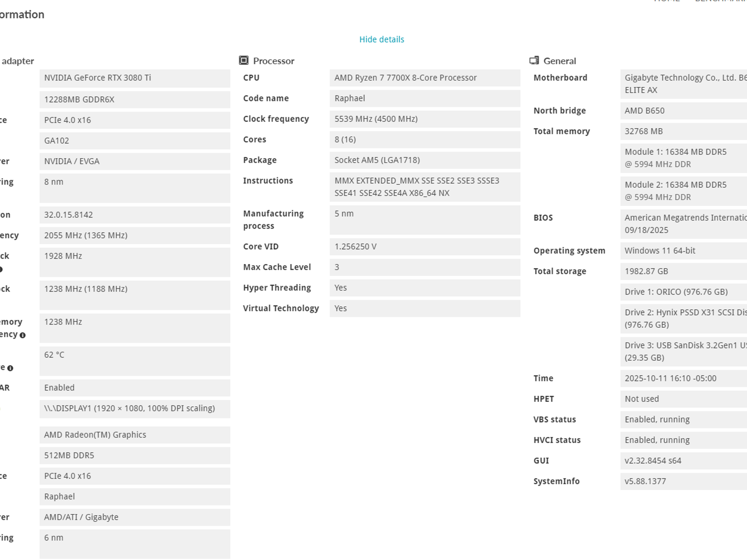Image resolution: width=747 pixels, height=560 pixels.
Task: Click the 62 °C temperature value
Action: (135, 361)
